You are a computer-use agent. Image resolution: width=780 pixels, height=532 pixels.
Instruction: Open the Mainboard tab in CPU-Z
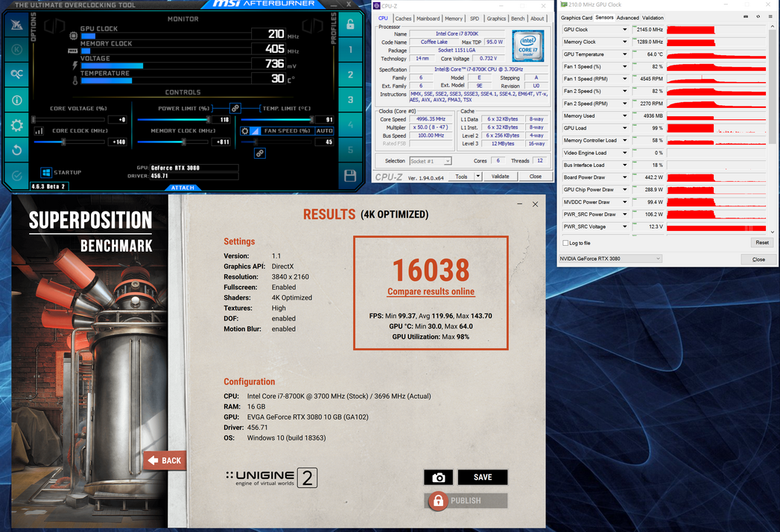[428, 19]
